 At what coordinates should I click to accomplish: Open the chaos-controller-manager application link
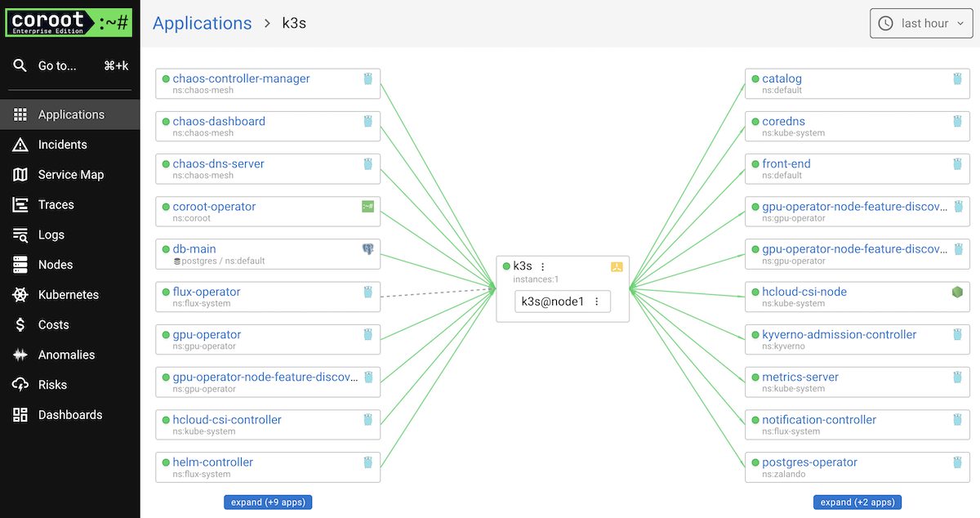coord(241,78)
